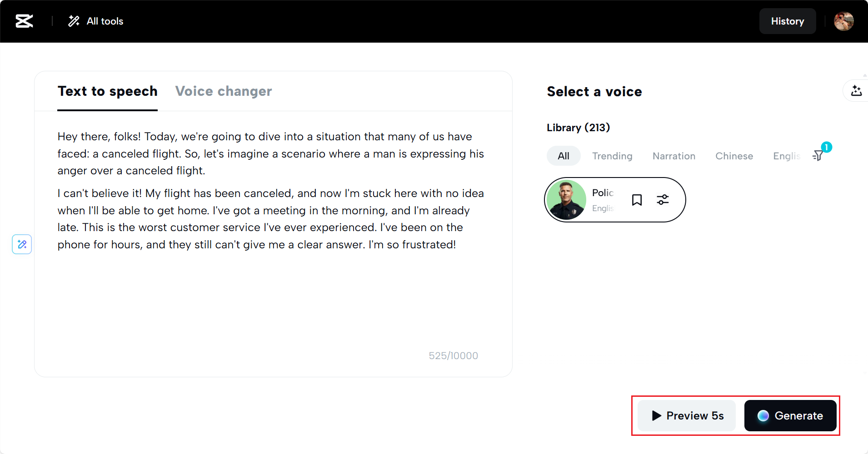The width and height of the screenshot is (868, 454).
Task: Open the voice filter funnel icon
Action: pyautogui.click(x=818, y=156)
